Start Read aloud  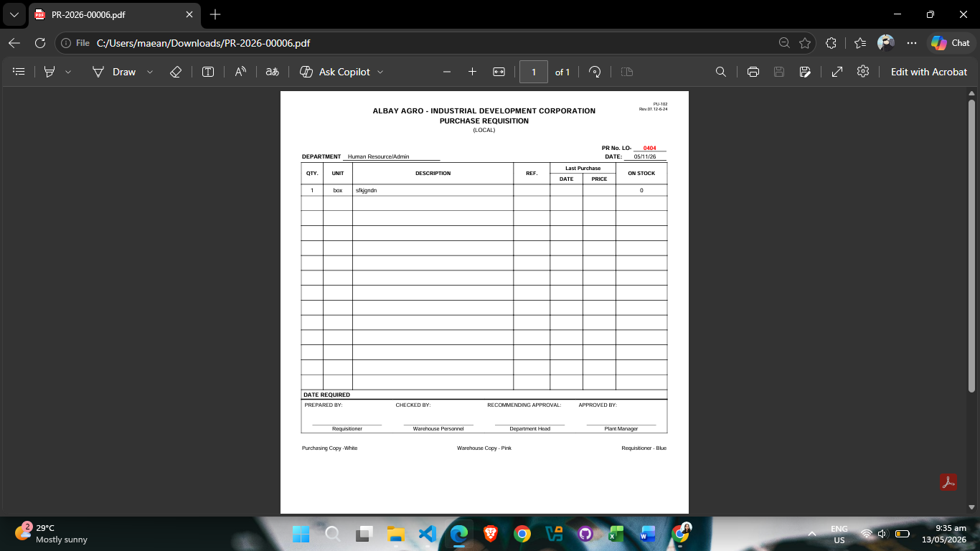tap(240, 72)
